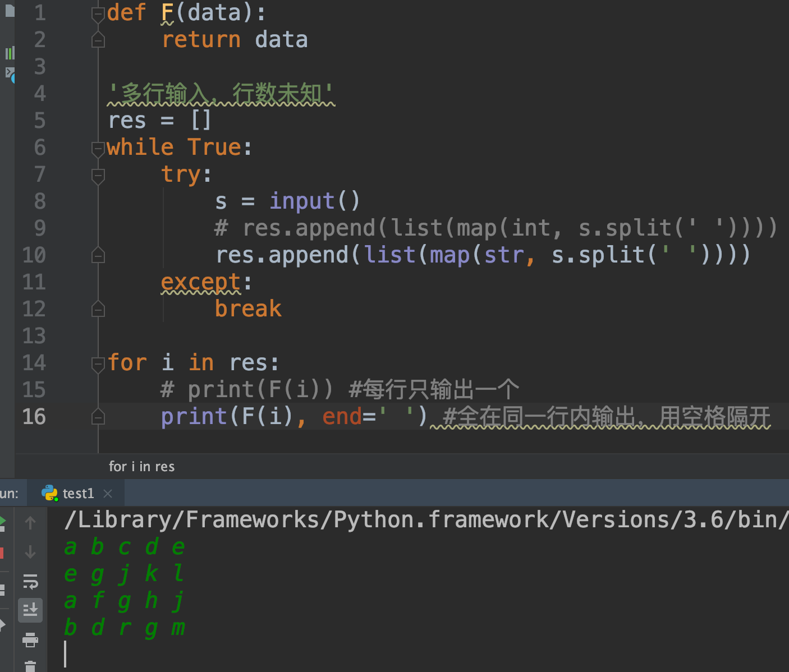Image resolution: width=789 pixels, height=672 pixels.
Task: Collapse the F function fold at line 1
Action: click(98, 12)
